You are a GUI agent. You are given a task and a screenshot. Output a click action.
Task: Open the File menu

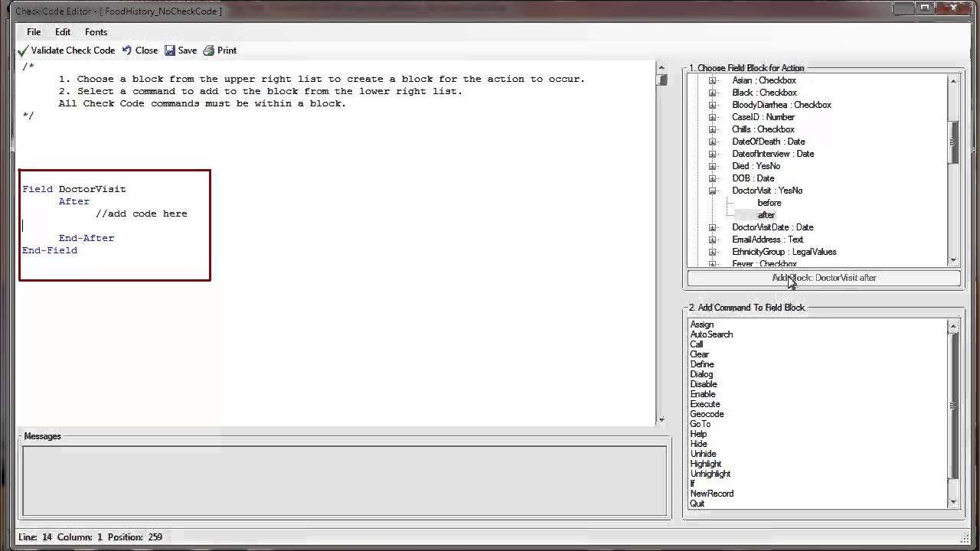pyautogui.click(x=34, y=32)
